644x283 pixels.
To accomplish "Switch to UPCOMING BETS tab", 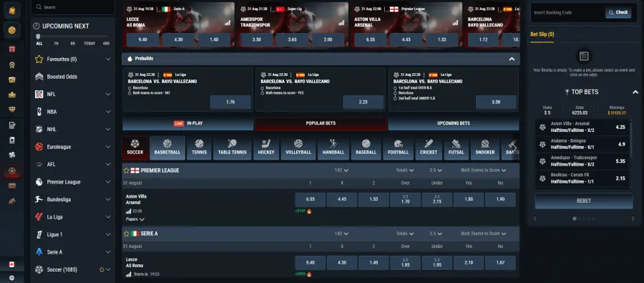I will point(454,123).
